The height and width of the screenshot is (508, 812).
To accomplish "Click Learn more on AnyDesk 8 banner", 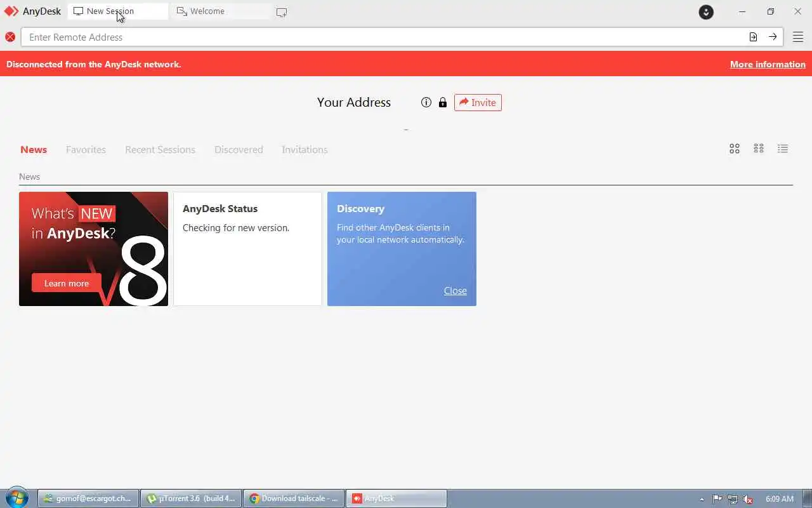I will click(x=67, y=283).
